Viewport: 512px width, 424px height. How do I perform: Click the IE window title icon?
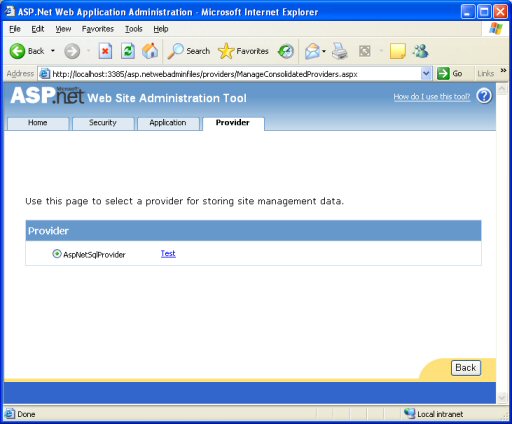click(10, 11)
